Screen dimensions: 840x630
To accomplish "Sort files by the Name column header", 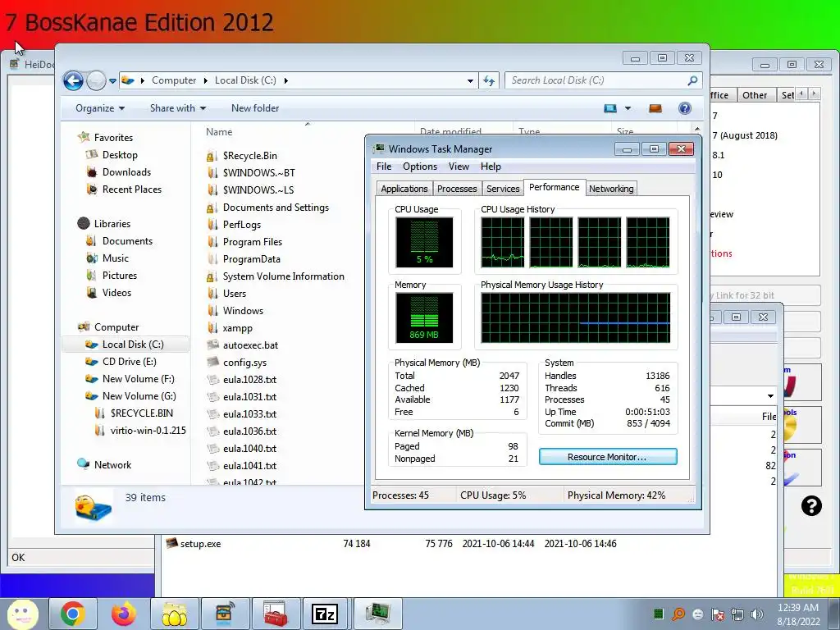I will click(x=219, y=132).
